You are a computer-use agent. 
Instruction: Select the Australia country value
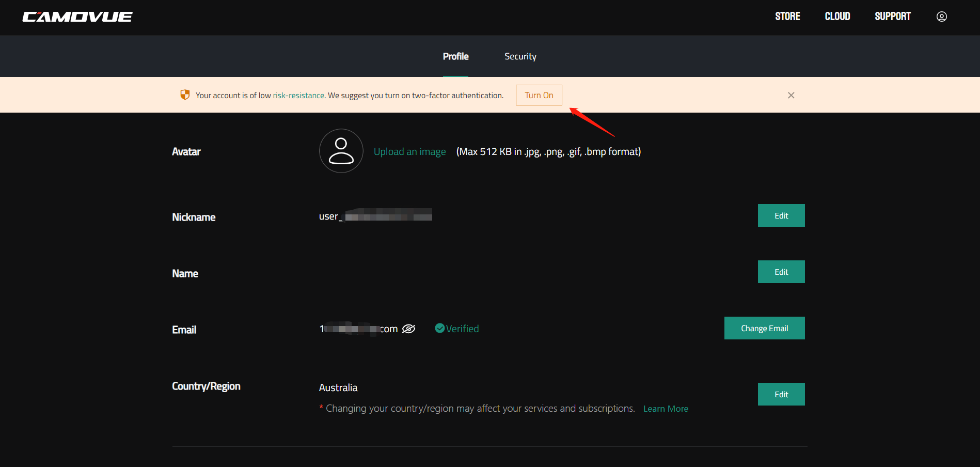coord(338,387)
